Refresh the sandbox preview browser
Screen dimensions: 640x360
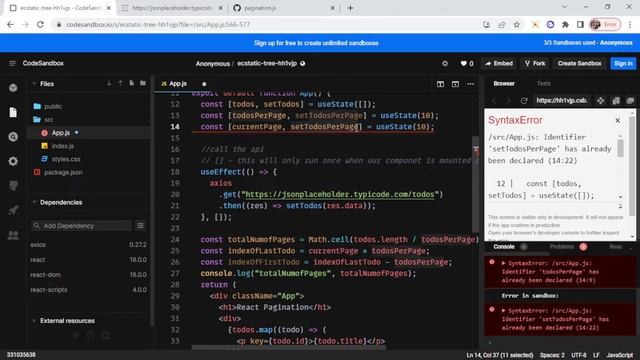click(x=524, y=100)
